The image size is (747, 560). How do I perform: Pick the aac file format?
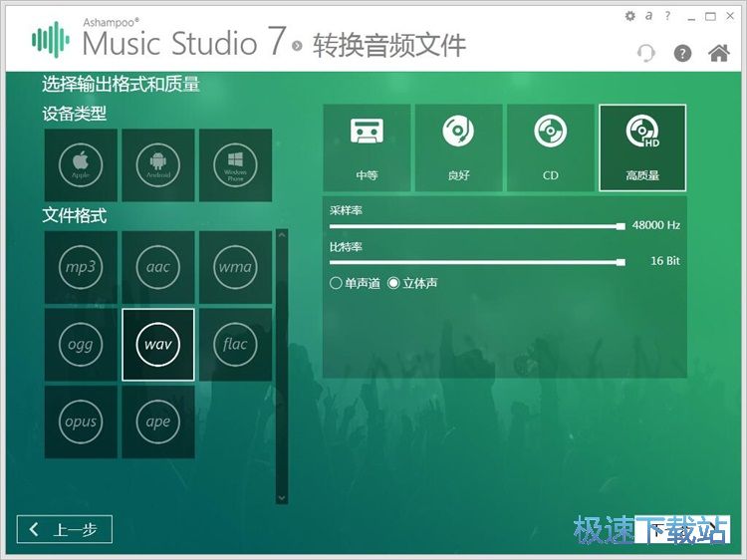point(158,267)
